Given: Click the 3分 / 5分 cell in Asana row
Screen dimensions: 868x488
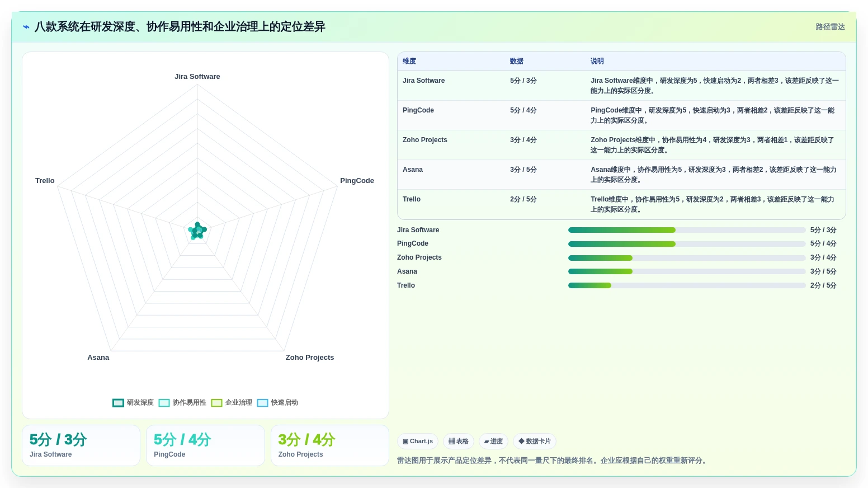Looking at the screenshot, I should 523,170.
